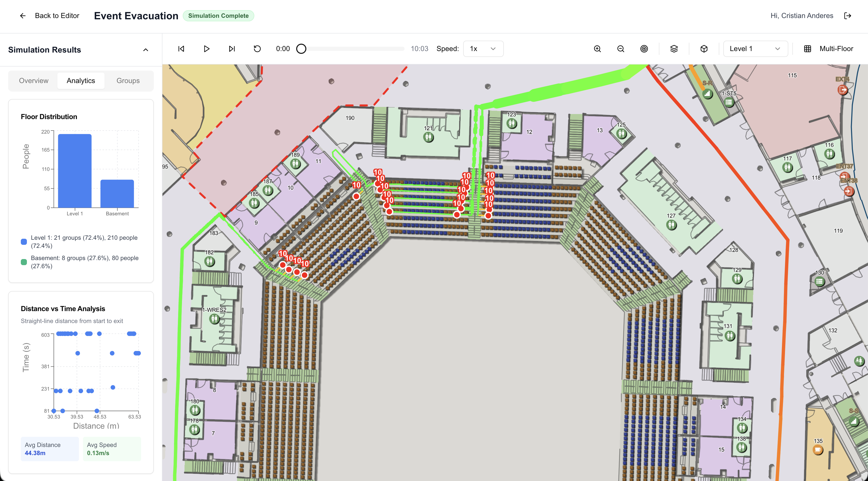Click the Multi-Floor button label
Image resolution: width=868 pixels, height=481 pixels.
coord(836,49)
